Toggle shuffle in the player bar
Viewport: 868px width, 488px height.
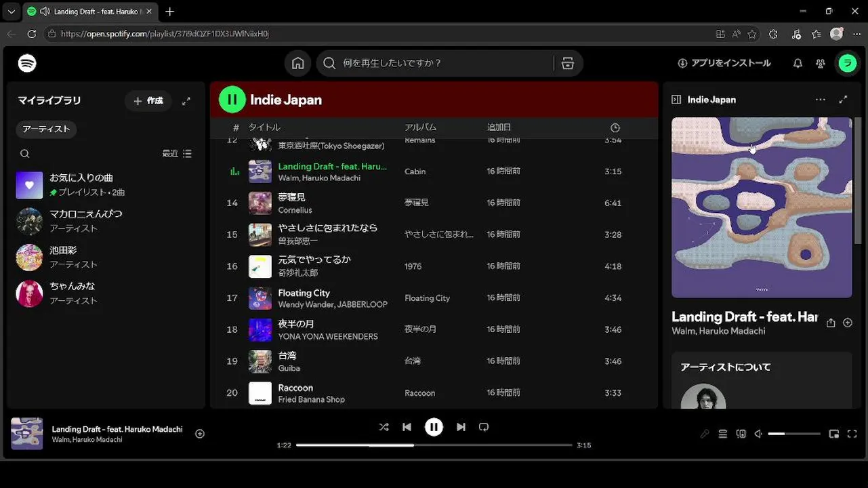[x=384, y=427]
